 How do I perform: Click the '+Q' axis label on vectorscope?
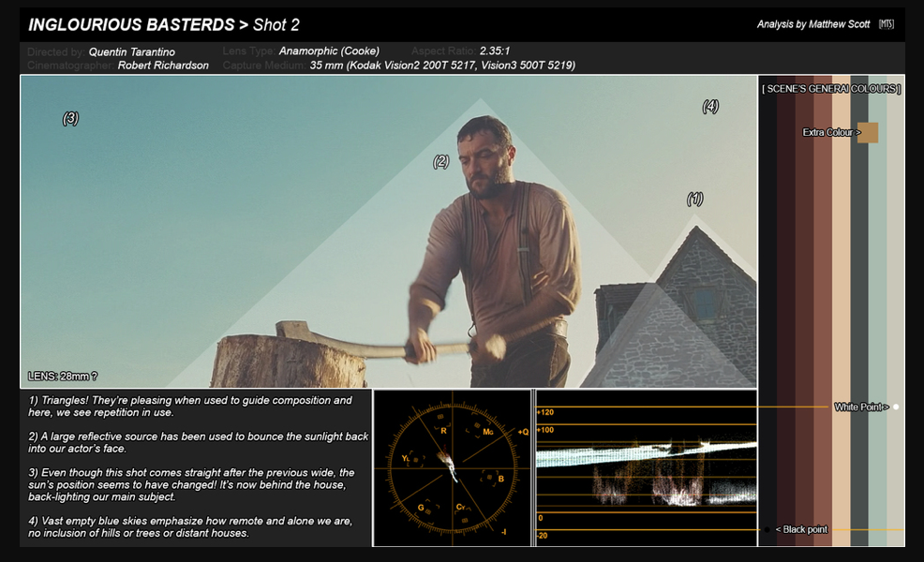pyautogui.click(x=523, y=432)
